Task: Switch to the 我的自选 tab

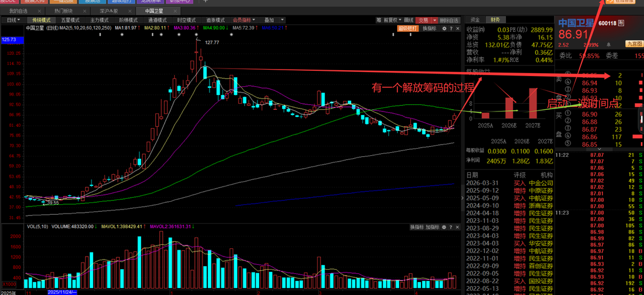Action: coord(18,11)
